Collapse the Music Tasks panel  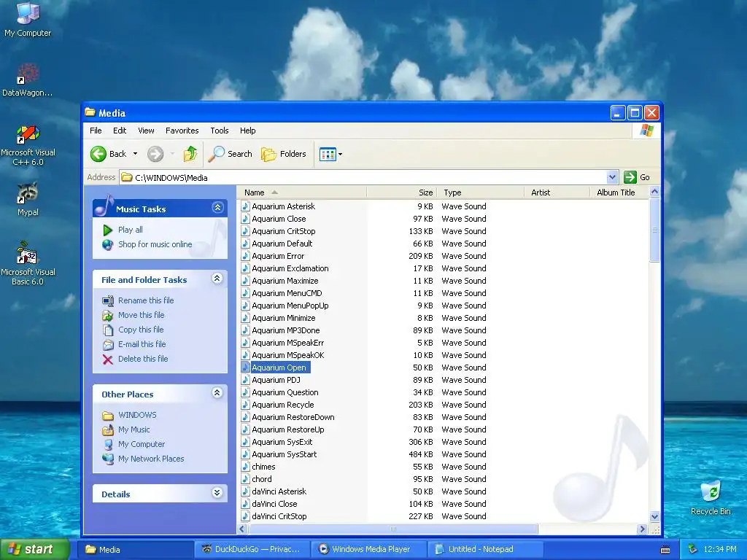217,208
